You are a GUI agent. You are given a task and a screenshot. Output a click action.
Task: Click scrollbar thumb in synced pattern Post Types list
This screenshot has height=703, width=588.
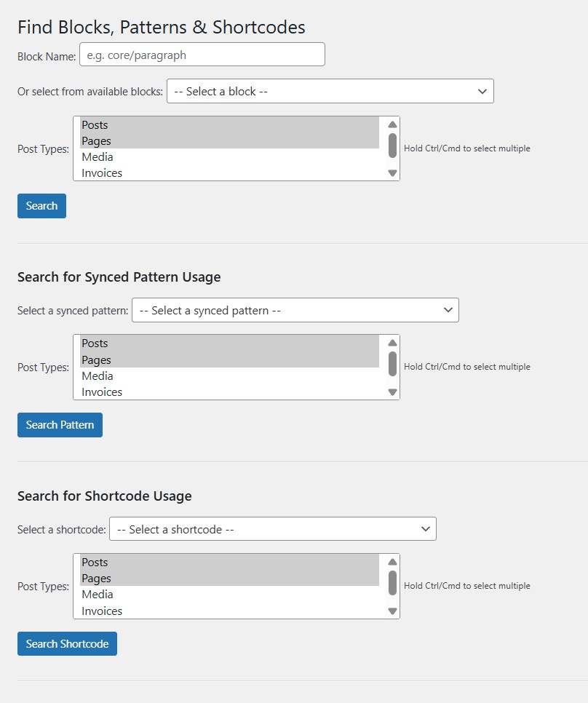tap(392, 363)
